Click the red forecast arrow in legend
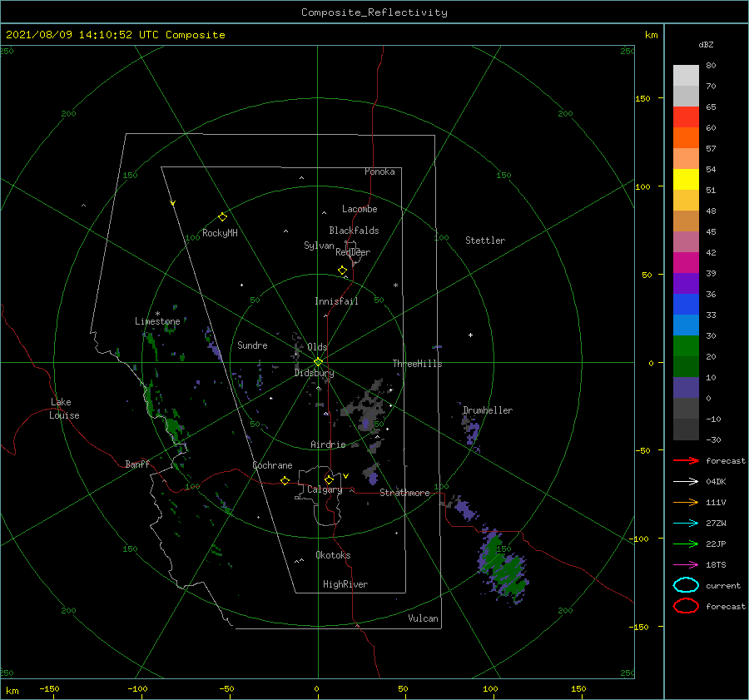 tap(686, 460)
